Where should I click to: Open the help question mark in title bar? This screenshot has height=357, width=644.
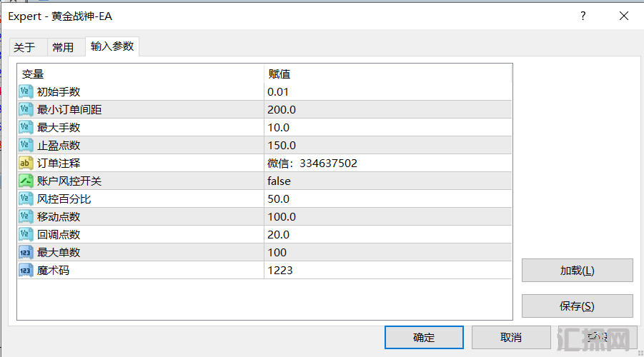click(x=583, y=16)
